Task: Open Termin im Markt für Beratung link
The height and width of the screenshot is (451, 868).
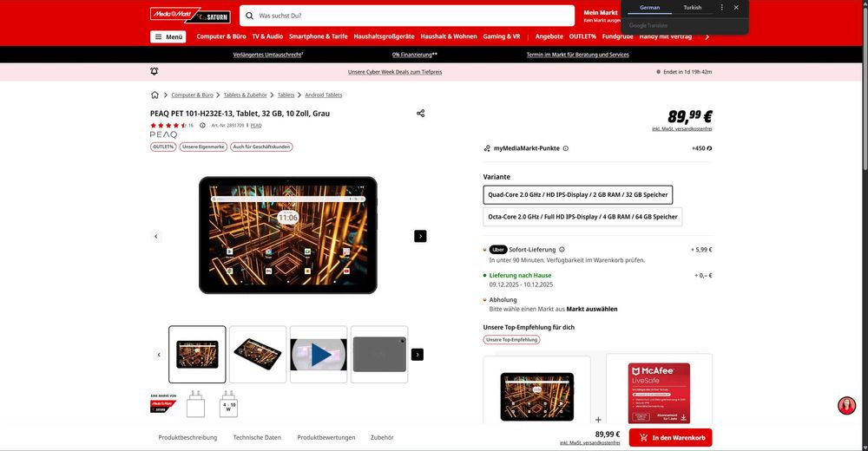Action: point(577,55)
